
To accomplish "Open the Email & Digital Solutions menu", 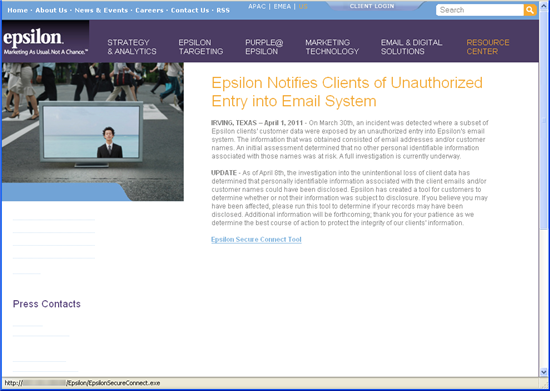I will [411, 47].
